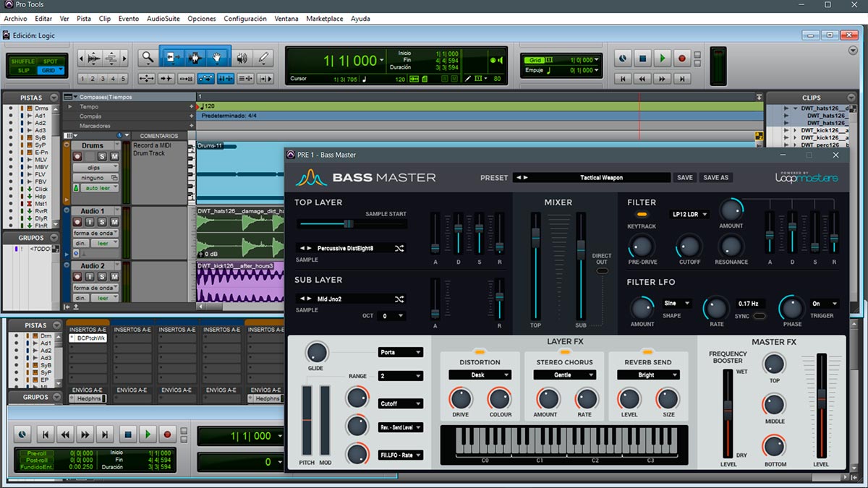Enable SPOT edit mode
Image resolution: width=868 pixels, height=488 pixels.
click(x=50, y=61)
